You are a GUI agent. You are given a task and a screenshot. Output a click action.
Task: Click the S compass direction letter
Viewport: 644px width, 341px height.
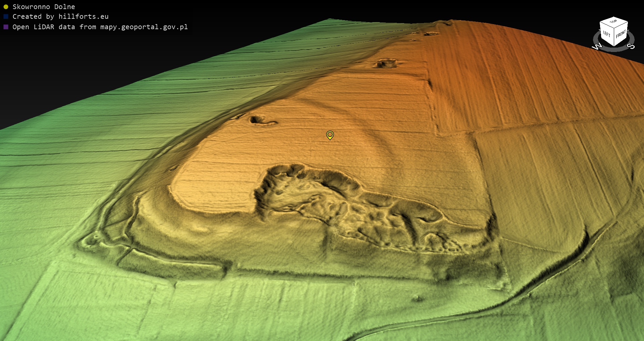tap(631, 46)
